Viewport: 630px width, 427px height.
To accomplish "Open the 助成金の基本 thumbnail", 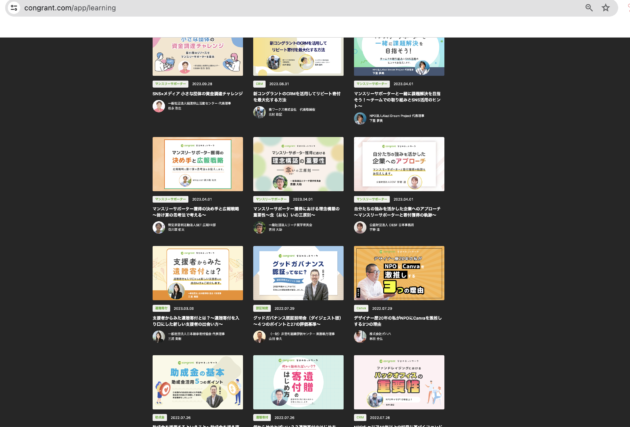I will 198,382.
